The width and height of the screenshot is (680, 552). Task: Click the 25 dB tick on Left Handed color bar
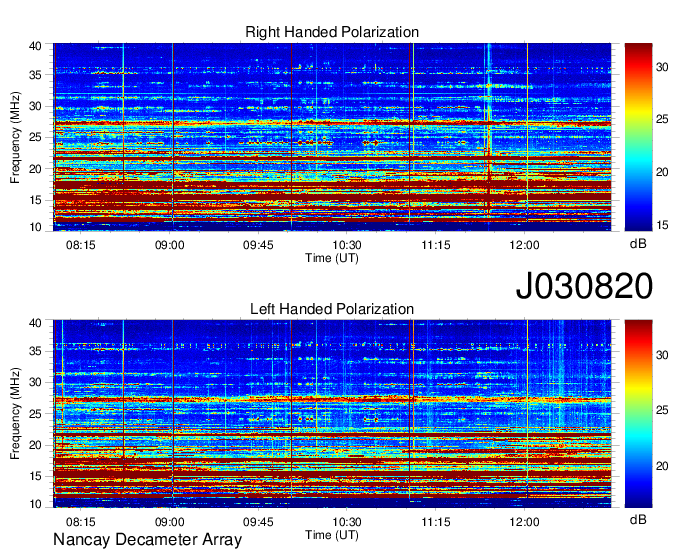662,410
